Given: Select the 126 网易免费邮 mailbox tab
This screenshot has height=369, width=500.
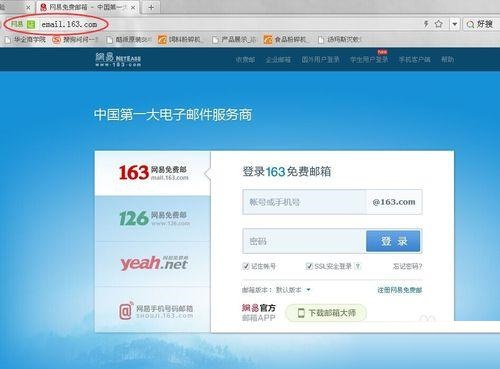Looking at the screenshot, I should [153, 218].
